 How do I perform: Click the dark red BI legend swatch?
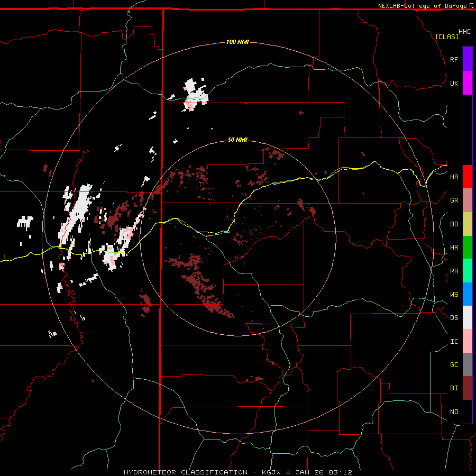tap(467, 388)
